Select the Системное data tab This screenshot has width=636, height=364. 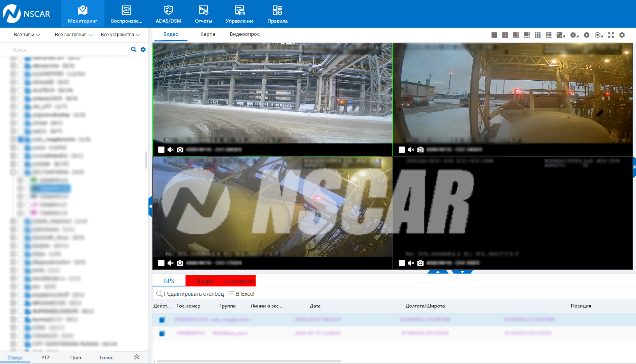point(239,281)
